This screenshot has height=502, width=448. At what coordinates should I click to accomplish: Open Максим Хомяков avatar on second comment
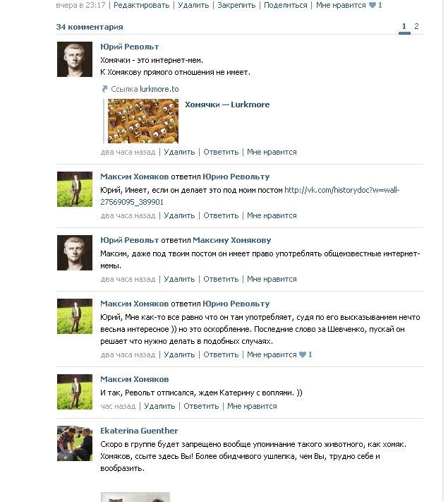[x=75, y=189]
